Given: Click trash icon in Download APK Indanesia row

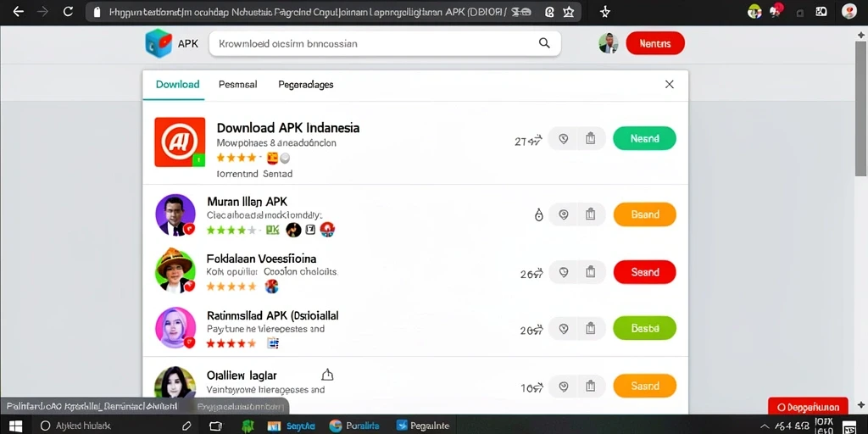Looking at the screenshot, I should 590,138.
